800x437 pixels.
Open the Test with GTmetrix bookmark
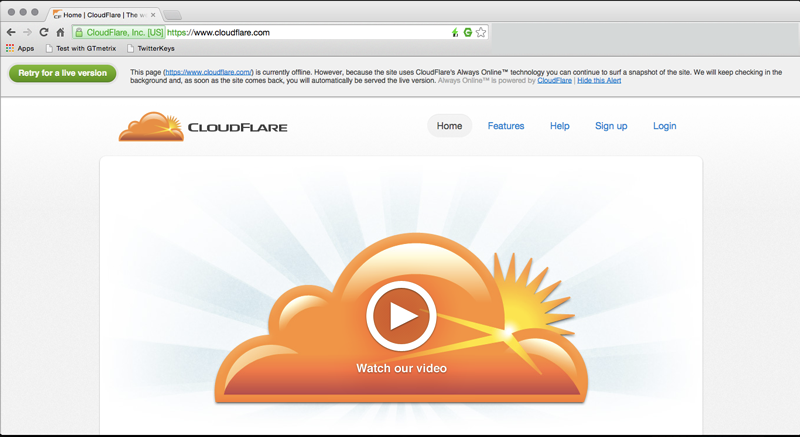[81, 48]
